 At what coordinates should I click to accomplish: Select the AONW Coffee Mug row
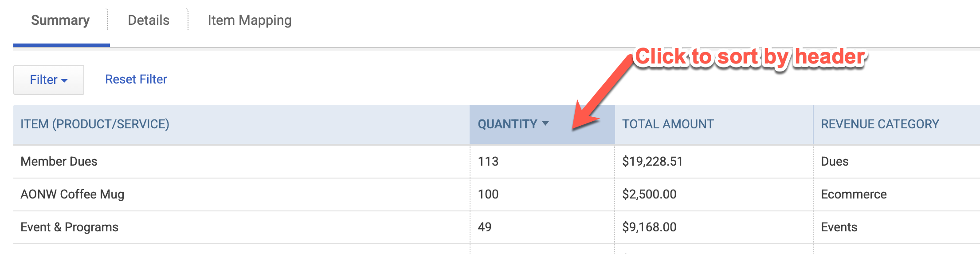[497, 194]
